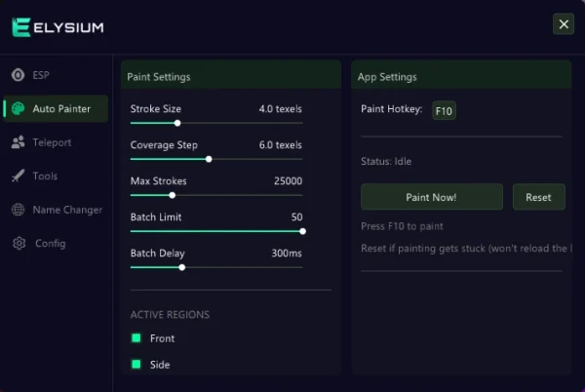Click the Paint Hotkey label
585x392 pixels.
(x=391, y=109)
